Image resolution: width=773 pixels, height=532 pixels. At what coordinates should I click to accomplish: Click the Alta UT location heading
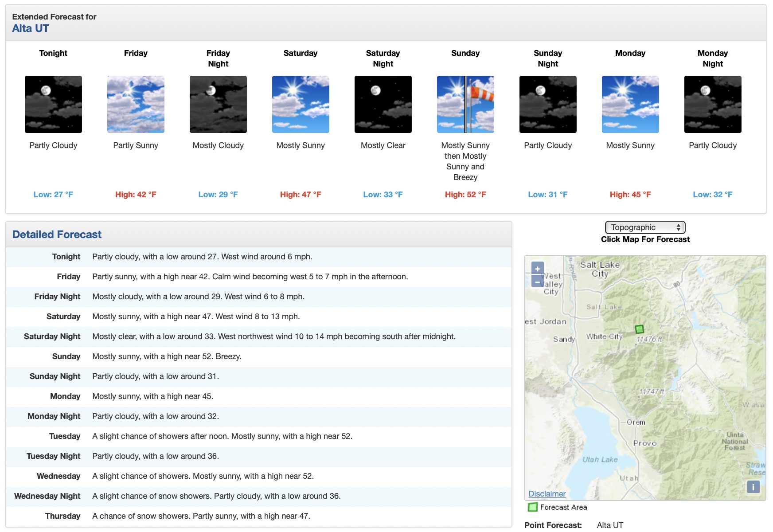[31, 28]
